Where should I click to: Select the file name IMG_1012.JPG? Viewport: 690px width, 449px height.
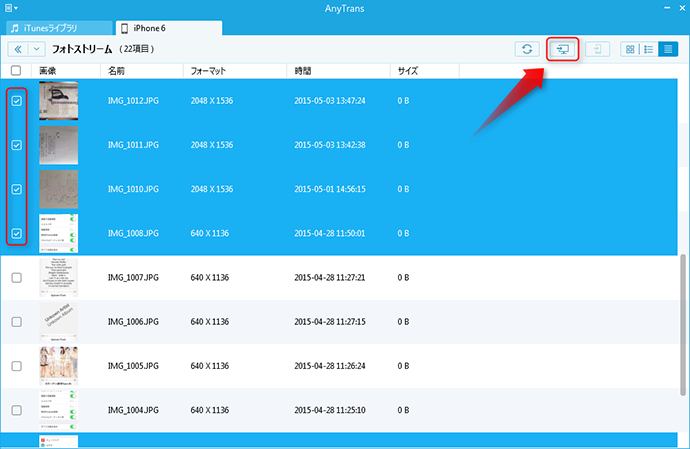133,101
